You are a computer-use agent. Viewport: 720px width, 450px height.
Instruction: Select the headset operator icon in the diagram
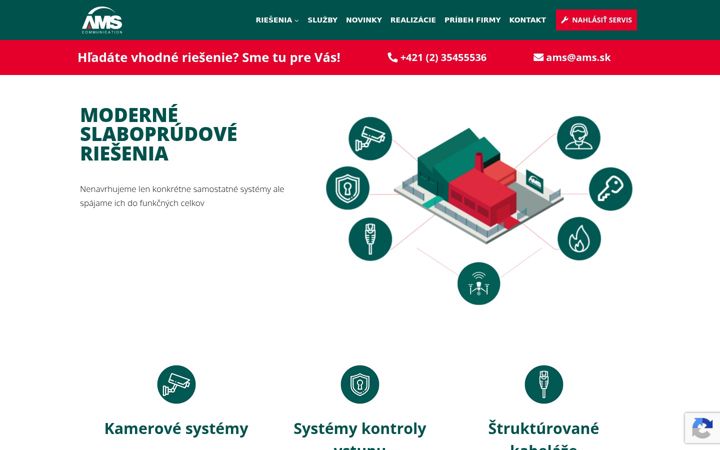coord(579,138)
